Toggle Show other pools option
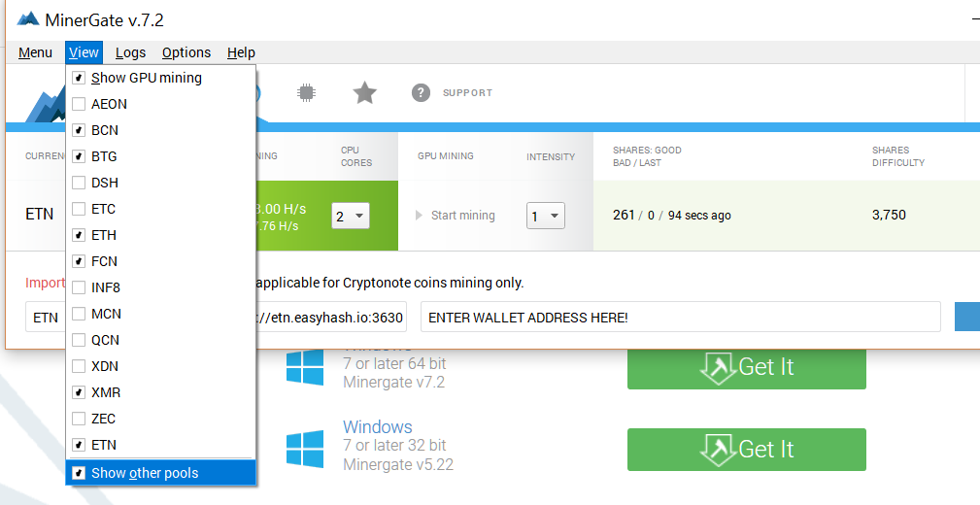This screenshot has height=505, width=980. 160,473
